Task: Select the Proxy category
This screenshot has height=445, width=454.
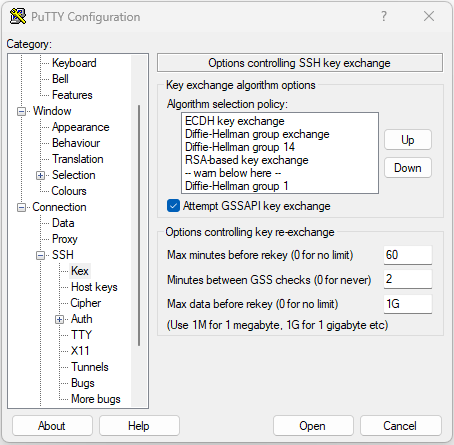Action: point(65,239)
